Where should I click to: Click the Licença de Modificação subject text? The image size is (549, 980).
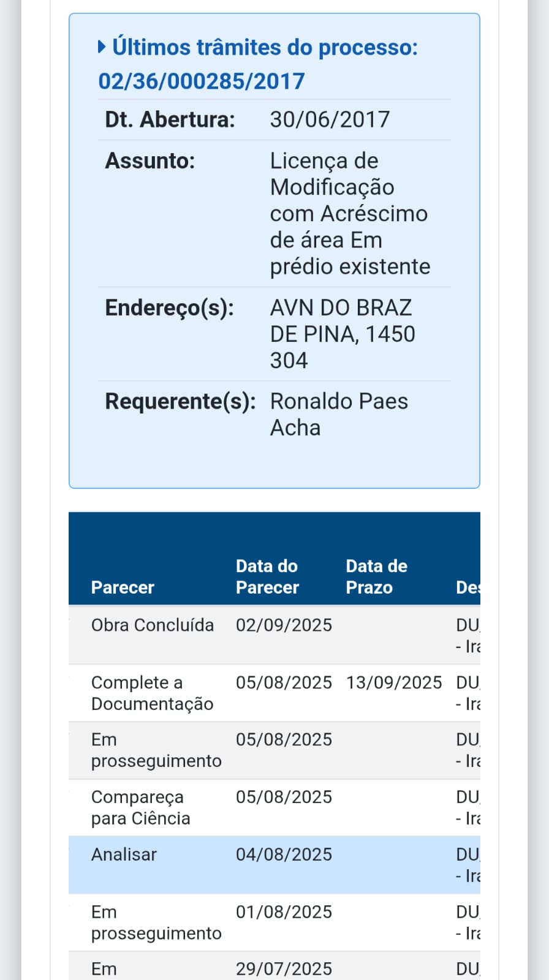349,213
